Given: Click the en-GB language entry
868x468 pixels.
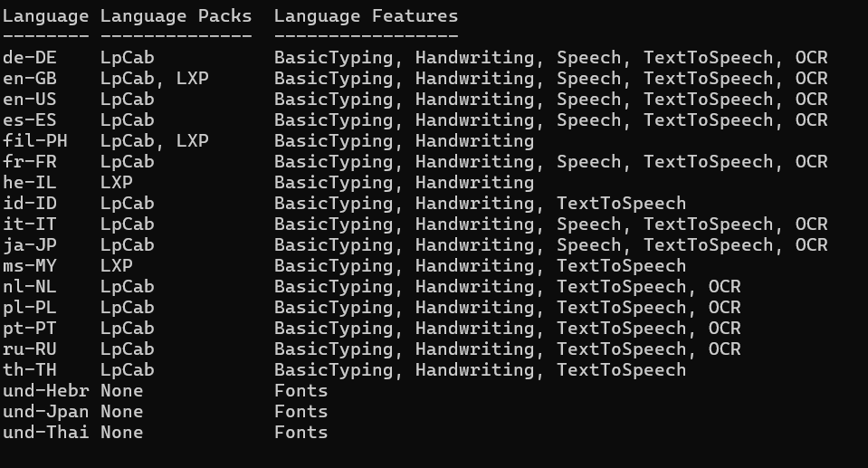Looking at the screenshot, I should (x=29, y=79).
